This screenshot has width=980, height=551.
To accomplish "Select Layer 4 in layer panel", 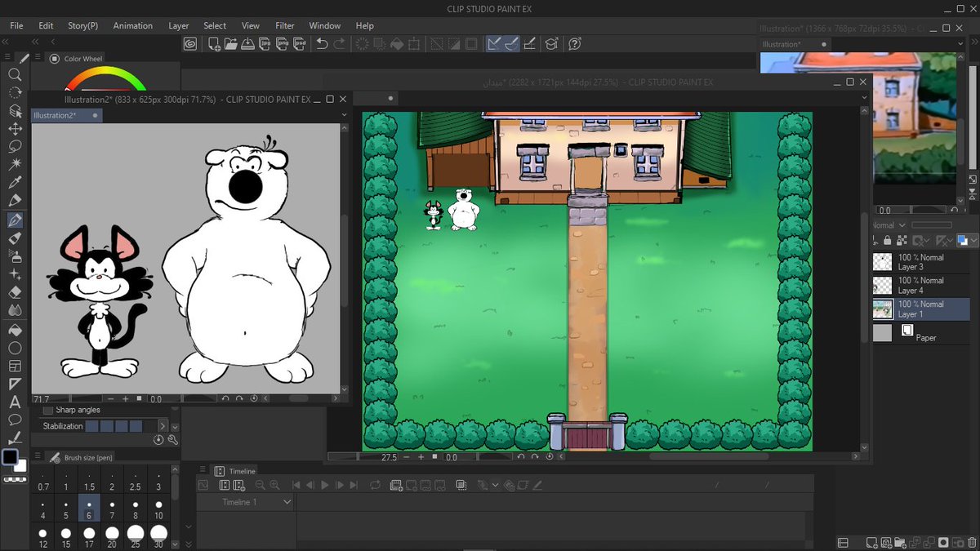I will [921, 285].
